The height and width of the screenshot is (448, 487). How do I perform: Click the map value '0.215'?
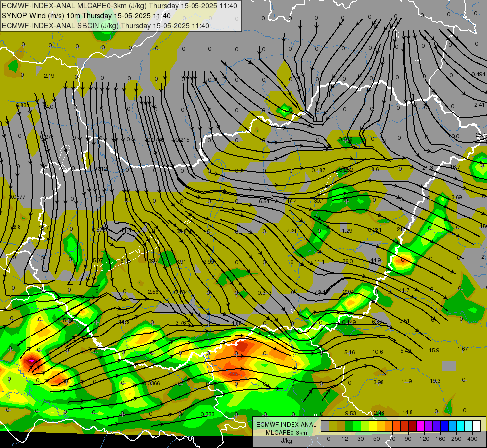182,140
